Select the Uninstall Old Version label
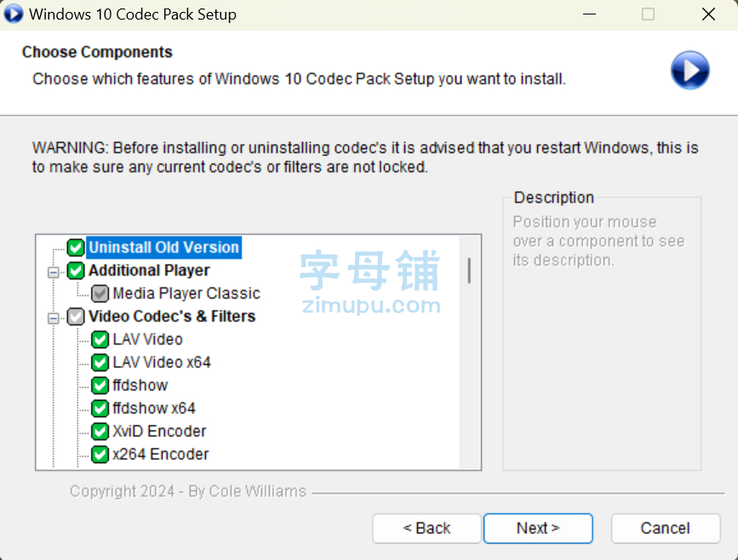 point(163,248)
